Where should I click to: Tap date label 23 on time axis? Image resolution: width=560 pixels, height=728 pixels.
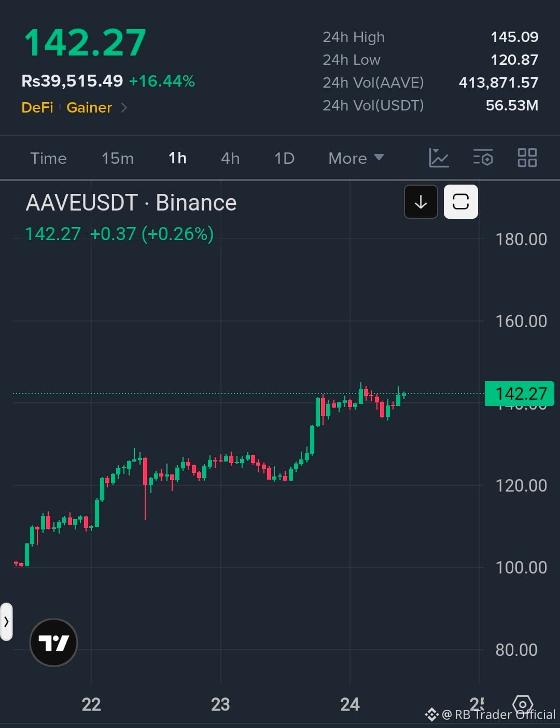220,704
